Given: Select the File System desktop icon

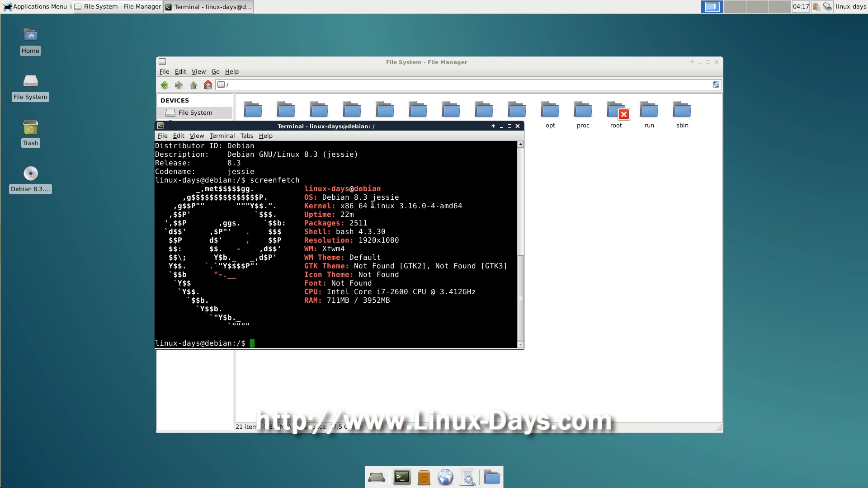Looking at the screenshot, I should pos(30,87).
